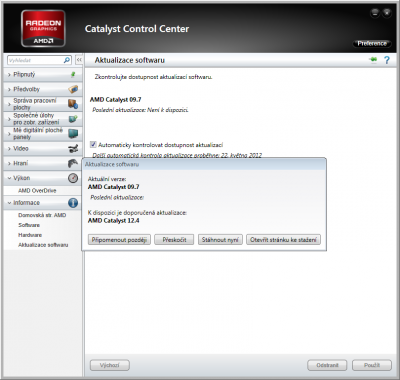
Task: Select the Hardware item under Informace
Action: coord(30,235)
